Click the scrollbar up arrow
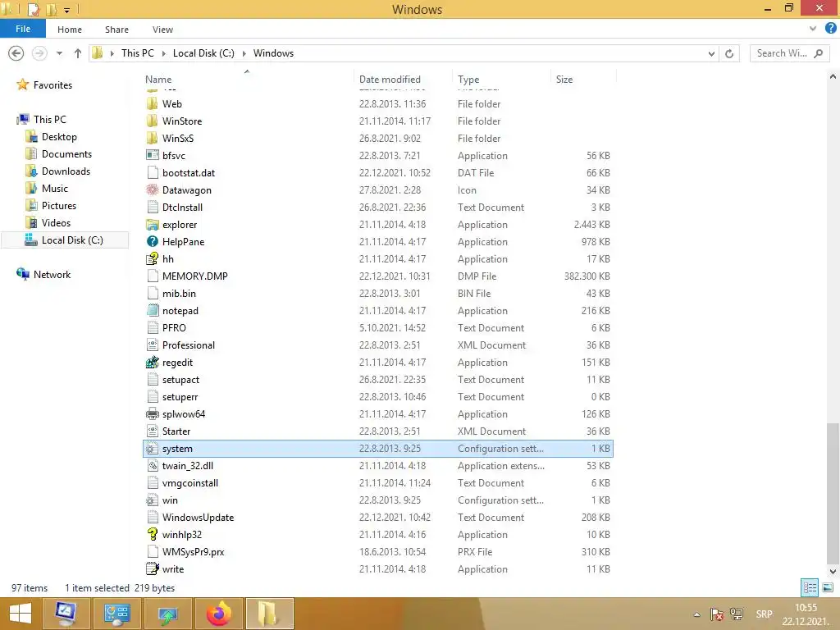 coord(833,76)
